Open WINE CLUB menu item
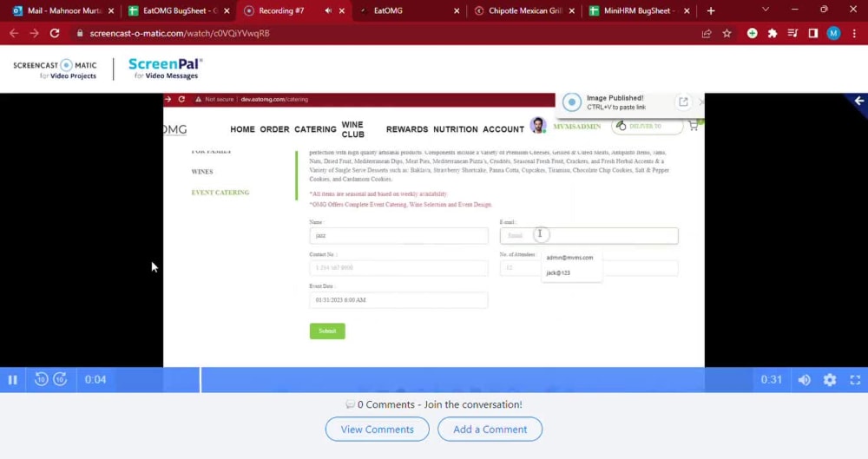The width and height of the screenshot is (868, 459). [x=353, y=129]
